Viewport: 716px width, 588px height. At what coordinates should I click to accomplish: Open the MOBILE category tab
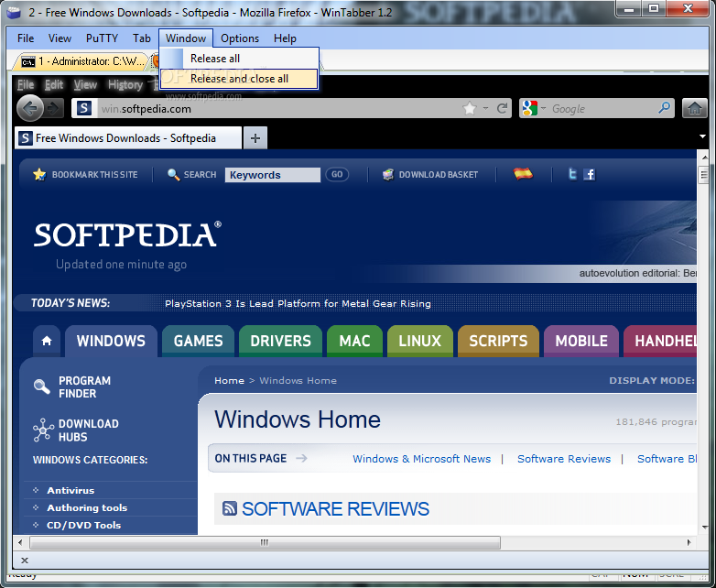click(x=581, y=341)
